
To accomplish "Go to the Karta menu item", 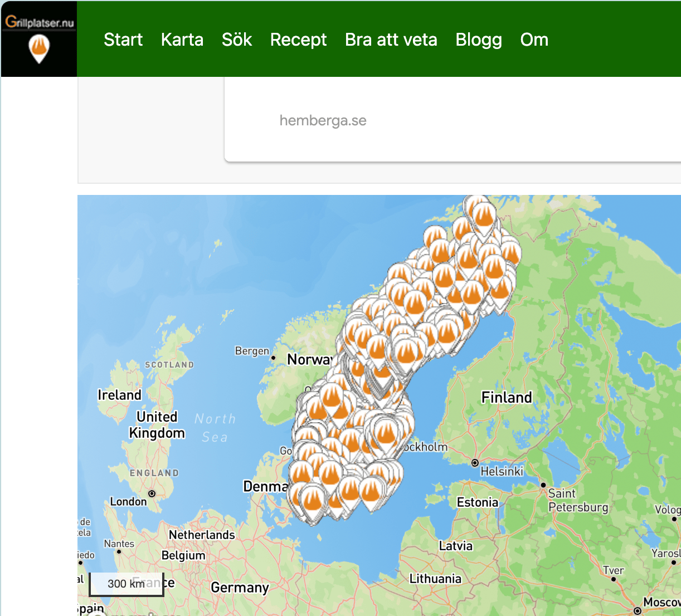I will pyautogui.click(x=182, y=40).
